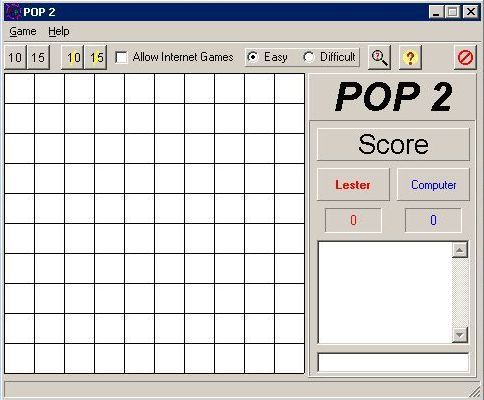The height and width of the screenshot is (400, 484).
Task: Click Computer's blue score value 0
Action: 433,220
